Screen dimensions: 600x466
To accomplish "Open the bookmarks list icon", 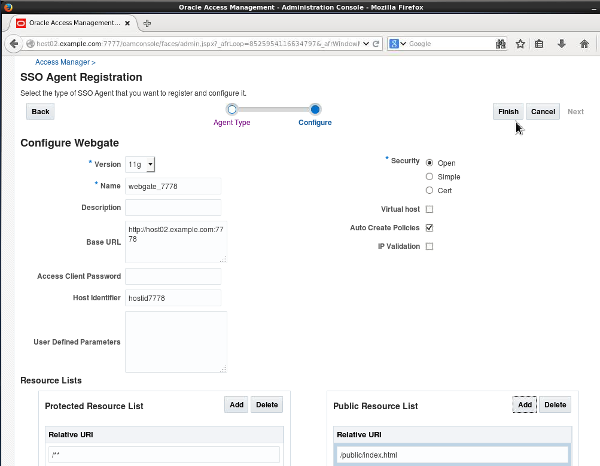I will pyautogui.click(x=539, y=44).
